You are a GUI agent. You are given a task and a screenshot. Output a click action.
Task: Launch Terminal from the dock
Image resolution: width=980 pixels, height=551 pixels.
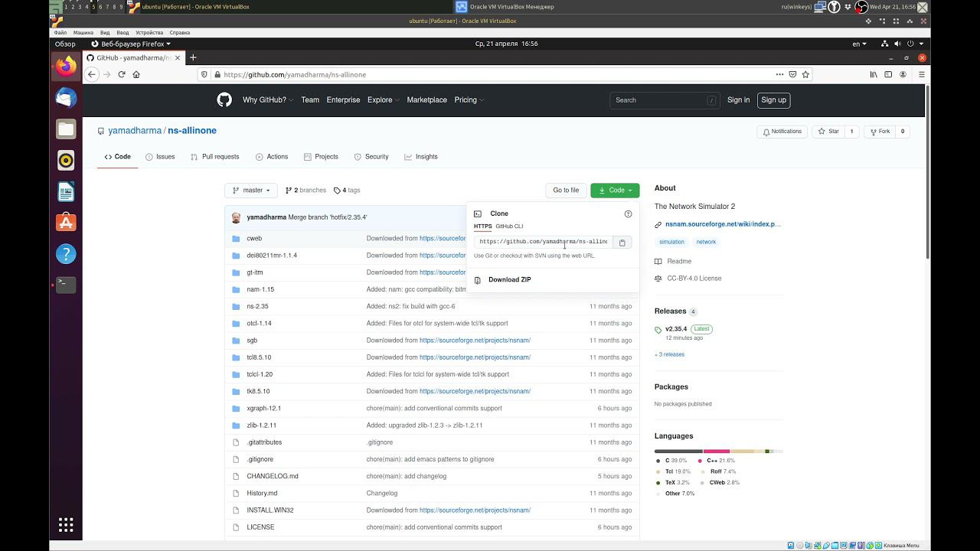[x=66, y=285]
